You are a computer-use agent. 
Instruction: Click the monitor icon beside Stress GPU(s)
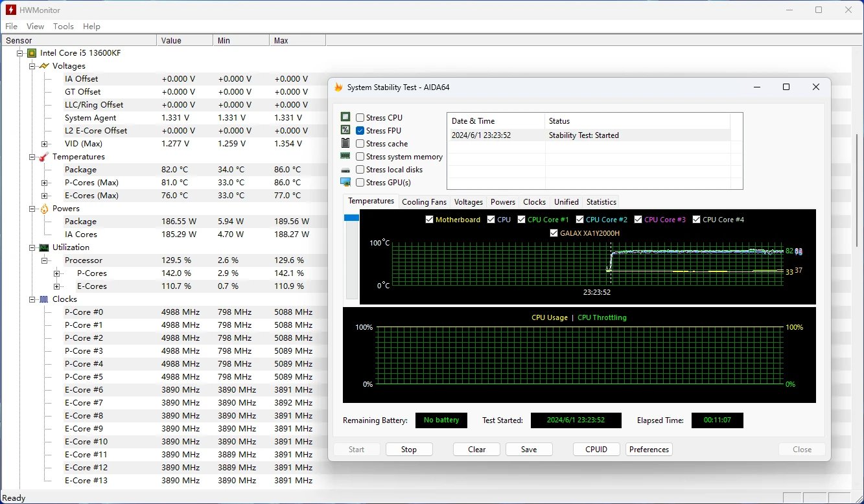click(x=345, y=182)
